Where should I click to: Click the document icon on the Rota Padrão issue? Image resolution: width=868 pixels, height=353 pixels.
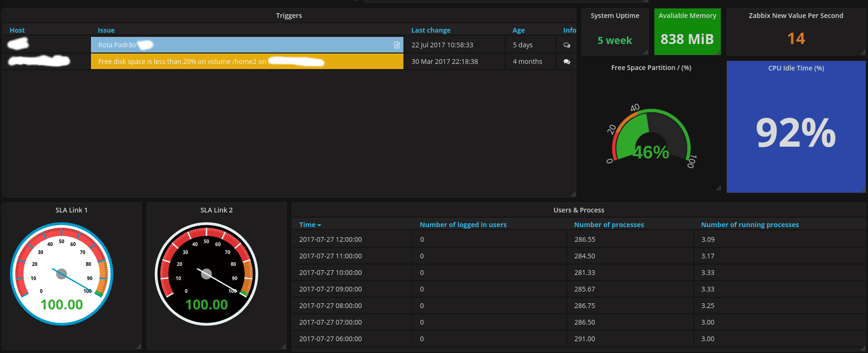[x=397, y=45]
